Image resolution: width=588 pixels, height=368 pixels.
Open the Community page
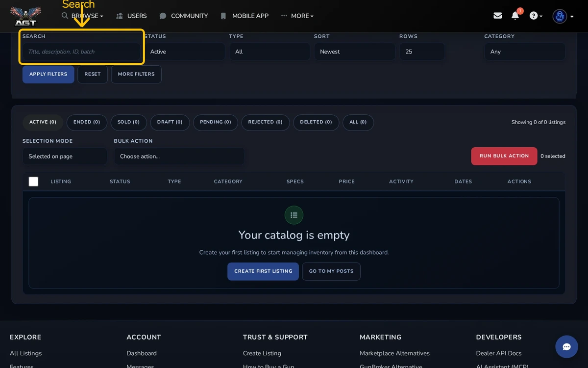(x=184, y=16)
